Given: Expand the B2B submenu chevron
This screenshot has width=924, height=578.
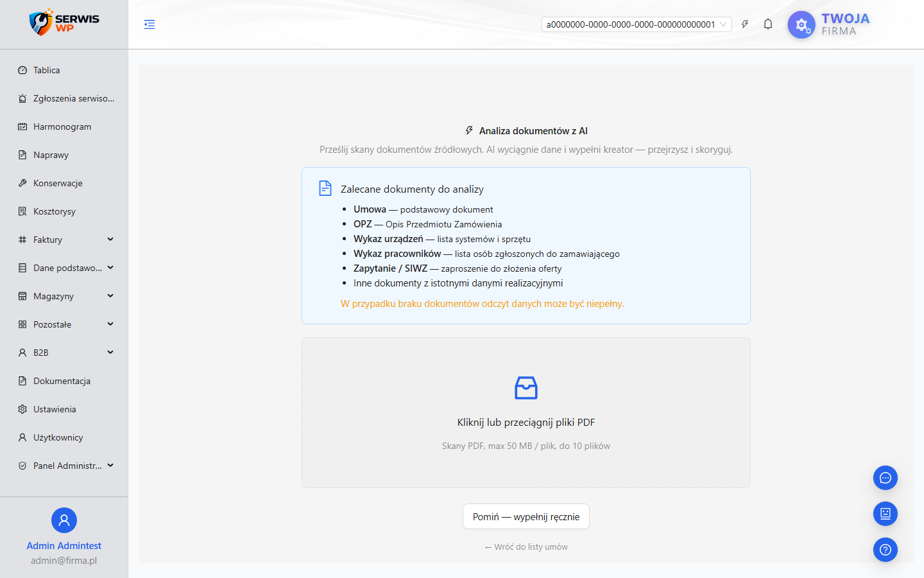Looking at the screenshot, I should [x=110, y=352].
